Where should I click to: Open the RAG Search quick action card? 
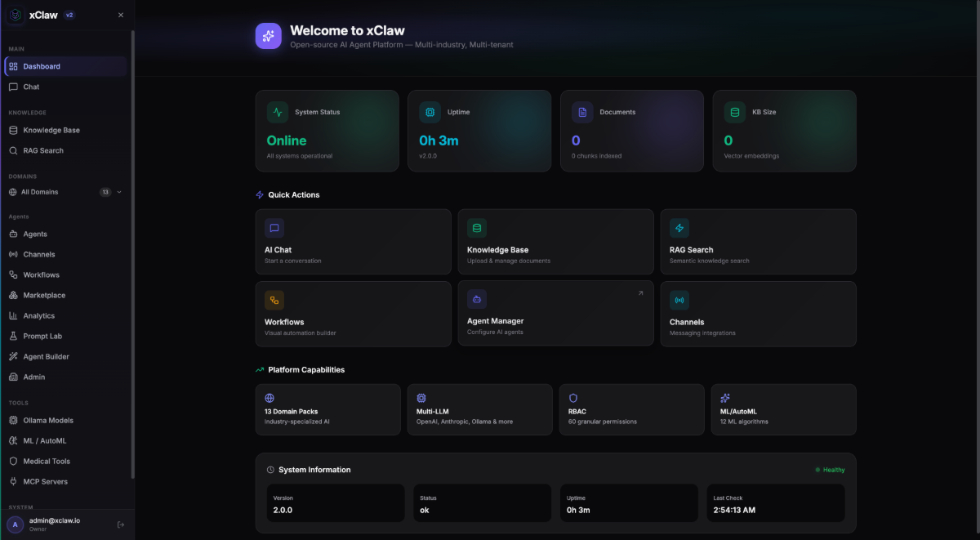pyautogui.click(x=758, y=241)
